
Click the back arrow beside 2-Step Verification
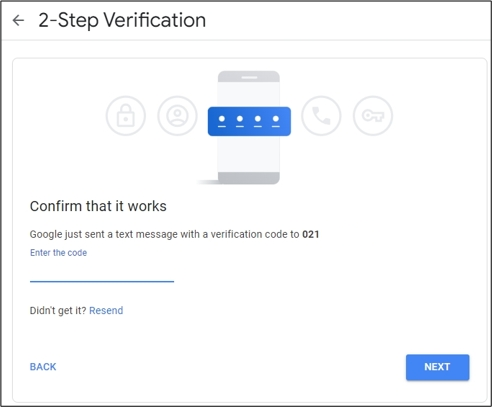pos(18,20)
